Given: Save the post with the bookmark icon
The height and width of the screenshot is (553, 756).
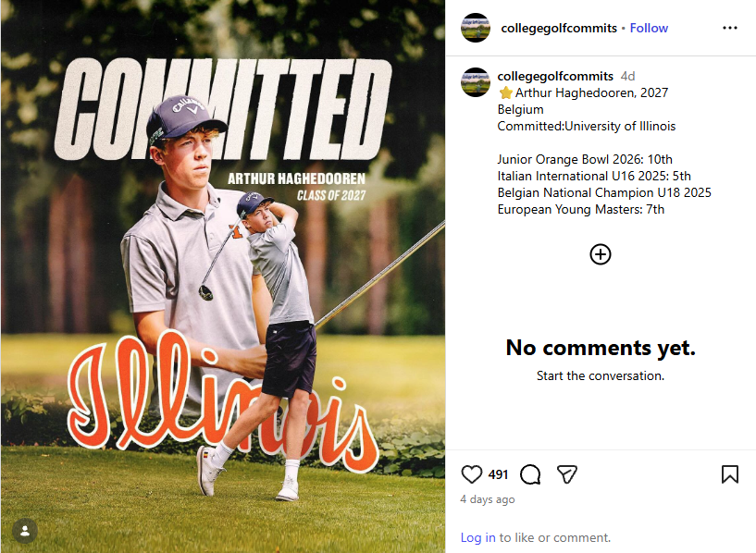Looking at the screenshot, I should click(x=729, y=474).
